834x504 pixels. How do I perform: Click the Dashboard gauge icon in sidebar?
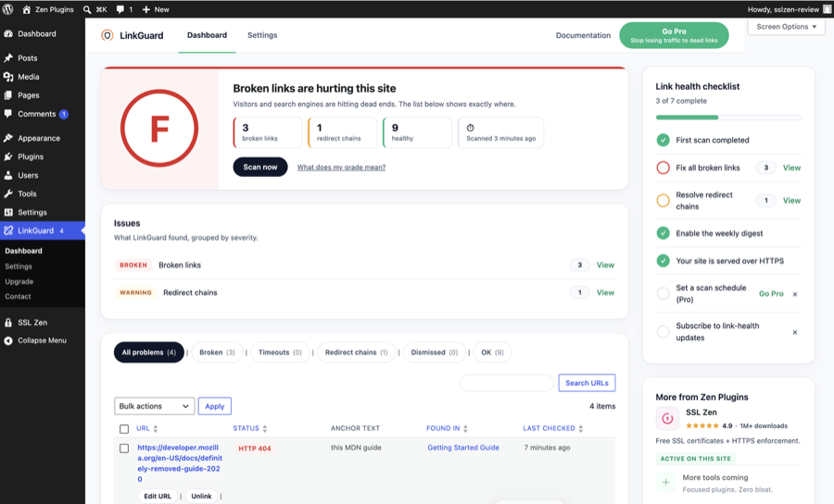8,33
